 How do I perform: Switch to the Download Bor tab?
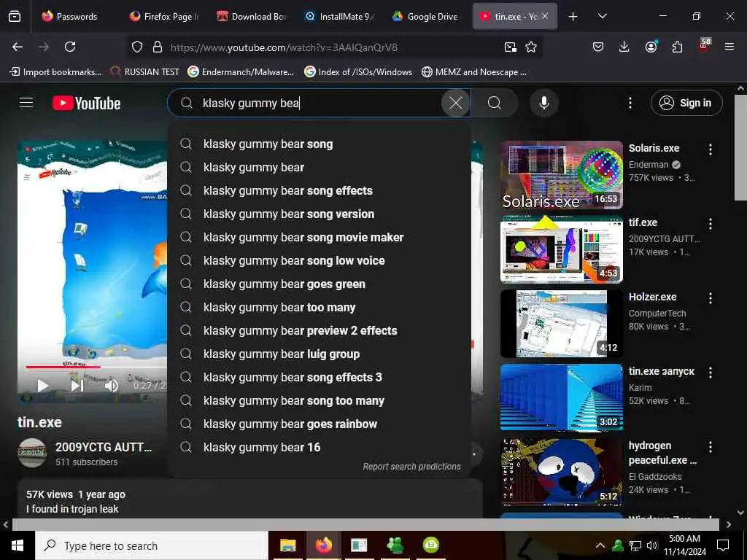point(252,16)
